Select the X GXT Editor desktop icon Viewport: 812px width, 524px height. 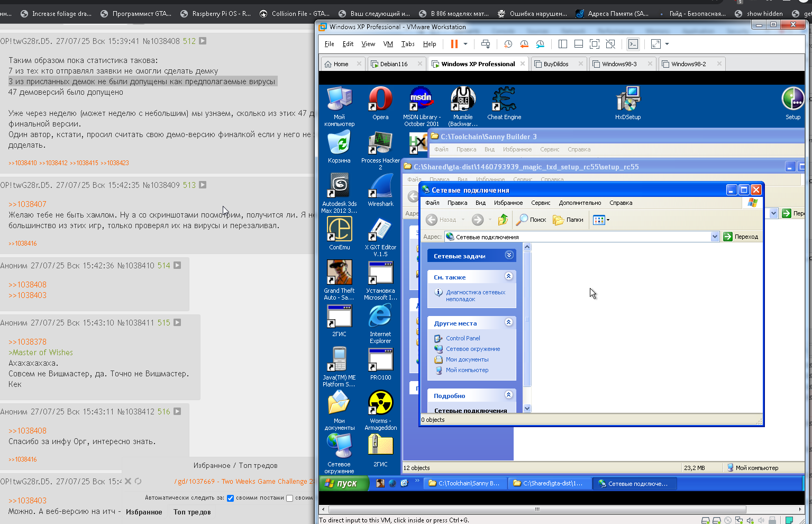(380, 237)
